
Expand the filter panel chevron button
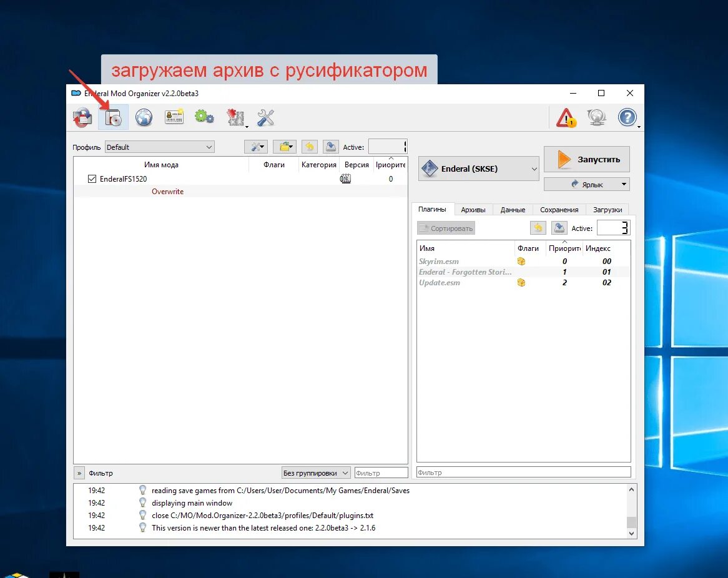(x=79, y=473)
